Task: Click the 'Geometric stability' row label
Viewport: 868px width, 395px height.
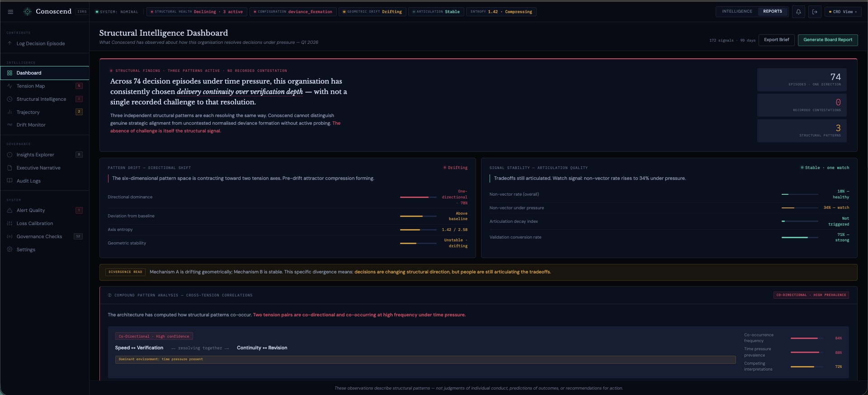Action: click(x=127, y=243)
